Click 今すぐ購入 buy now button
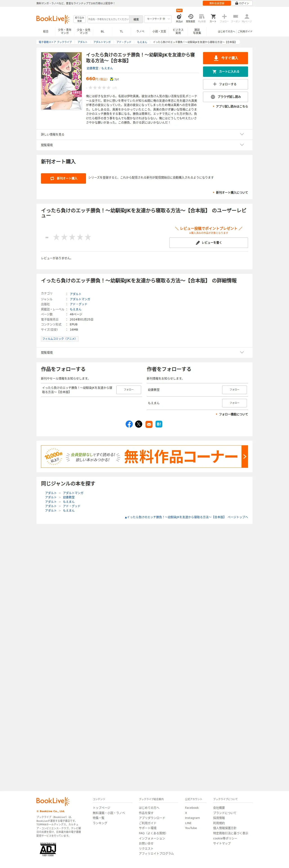Image resolution: width=289 pixels, height=868 pixels. click(225, 58)
